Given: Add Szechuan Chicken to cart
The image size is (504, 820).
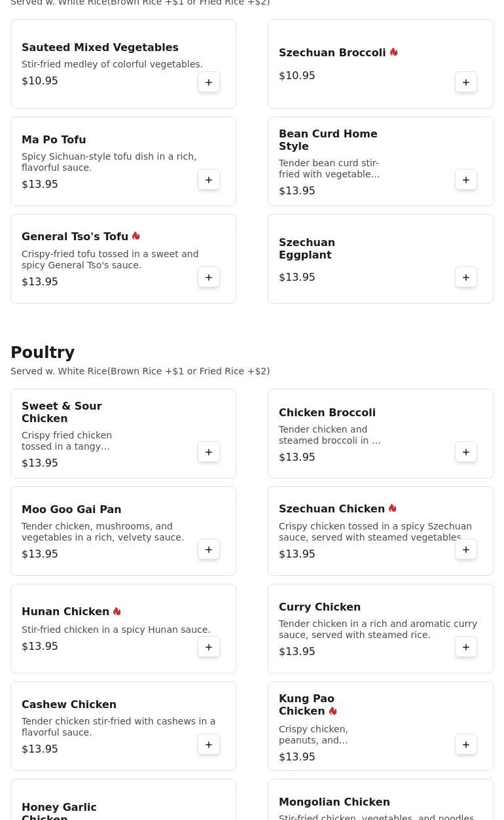Looking at the screenshot, I should click(x=466, y=550).
